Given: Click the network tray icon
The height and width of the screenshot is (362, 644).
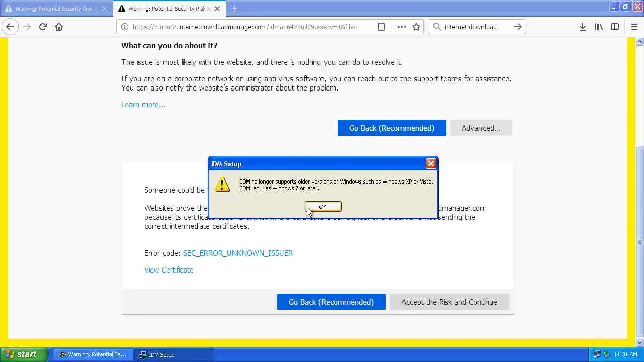Looking at the screenshot, I should [x=597, y=354].
